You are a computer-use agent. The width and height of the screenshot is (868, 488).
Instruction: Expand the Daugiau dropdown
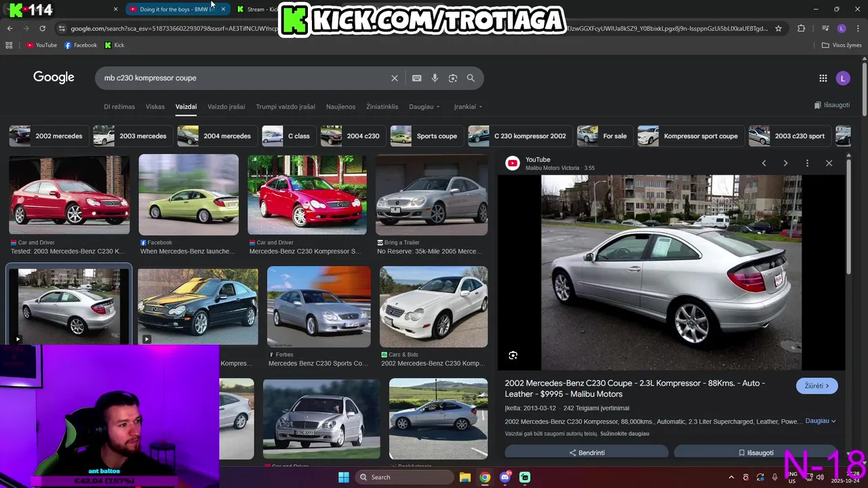424,106
